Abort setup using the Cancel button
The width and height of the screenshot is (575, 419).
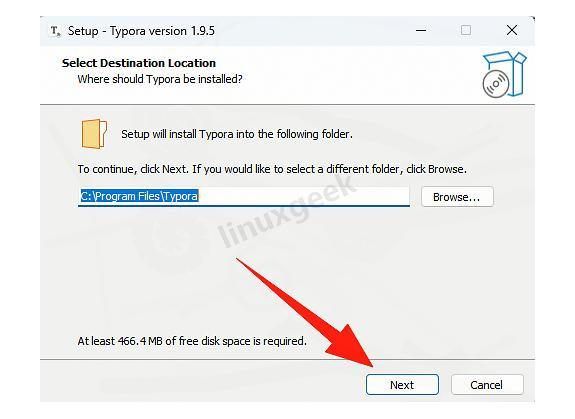(487, 385)
